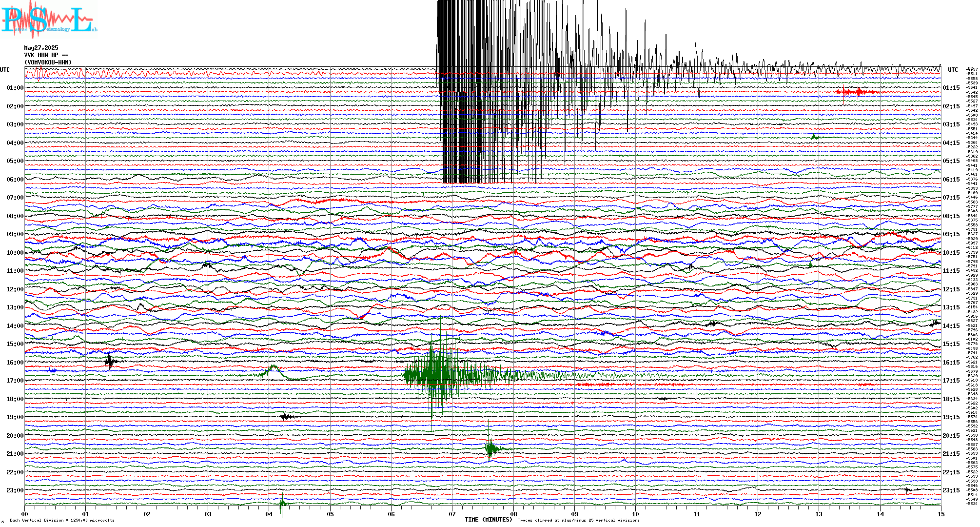Select the 01:00 hour label on the left
Viewport: 980px width, 527px height.
pyautogui.click(x=15, y=88)
